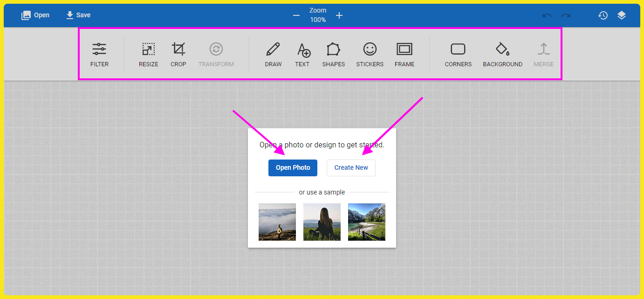Select the Frame tool
Screen dimensions: 644x299
point(404,55)
